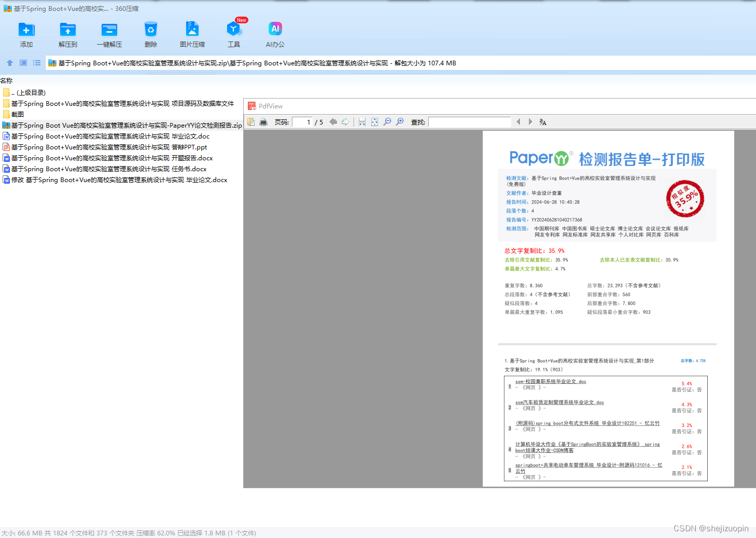Click the 报告时间 2024-06-28 10:40:28 line

point(543,202)
